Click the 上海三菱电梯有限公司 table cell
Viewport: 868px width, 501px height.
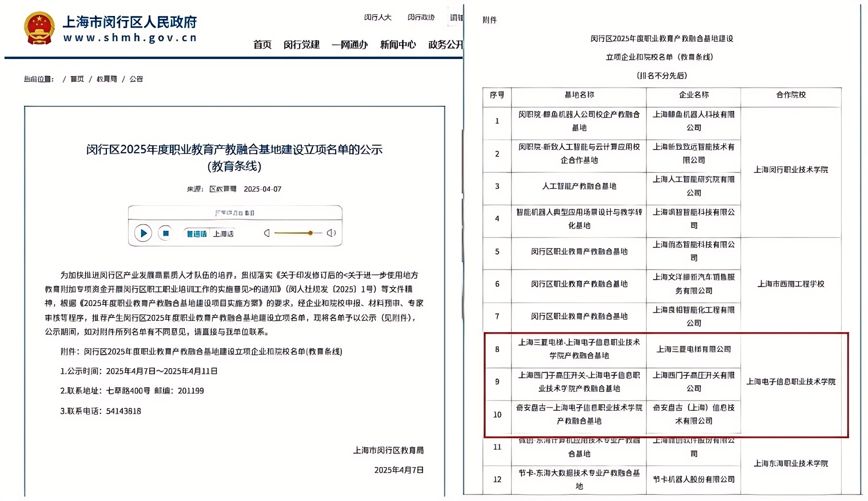coord(693,349)
